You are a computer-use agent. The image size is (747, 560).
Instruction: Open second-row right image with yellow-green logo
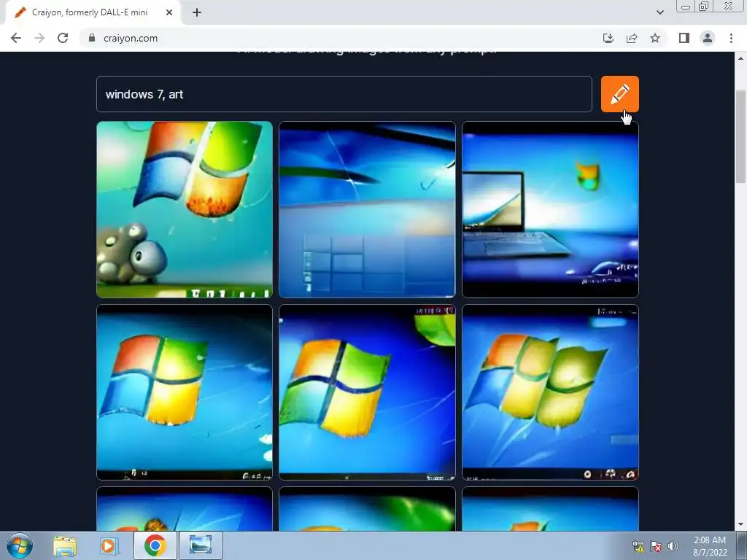[550, 392]
